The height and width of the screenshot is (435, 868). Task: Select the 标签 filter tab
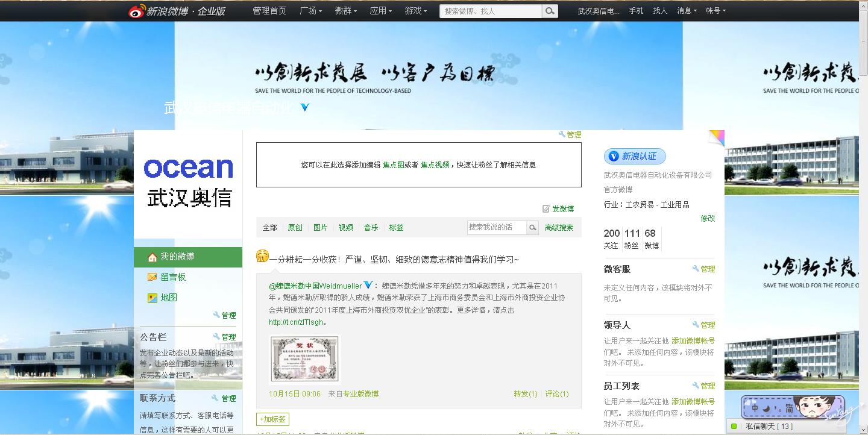click(x=396, y=228)
